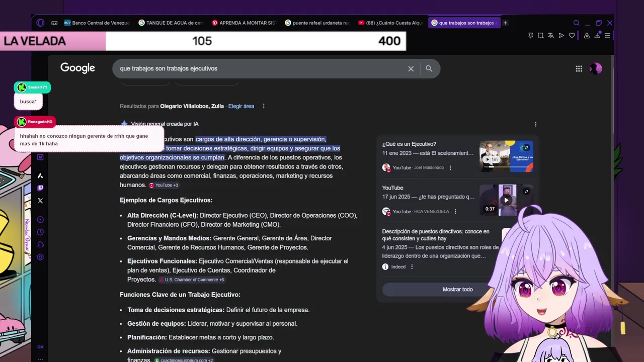The image size is (644, 362).
Task: Click the send/play flow icon in toolbar
Action: pos(561,35)
